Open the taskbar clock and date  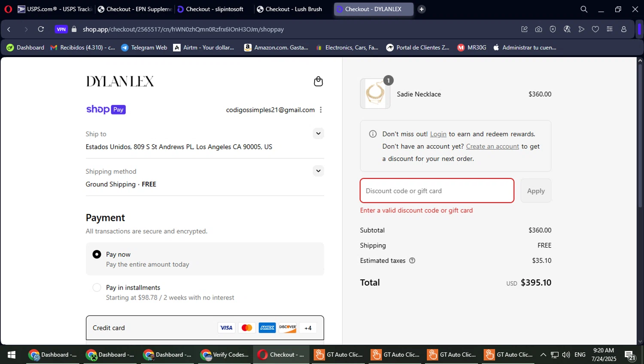(x=604, y=355)
